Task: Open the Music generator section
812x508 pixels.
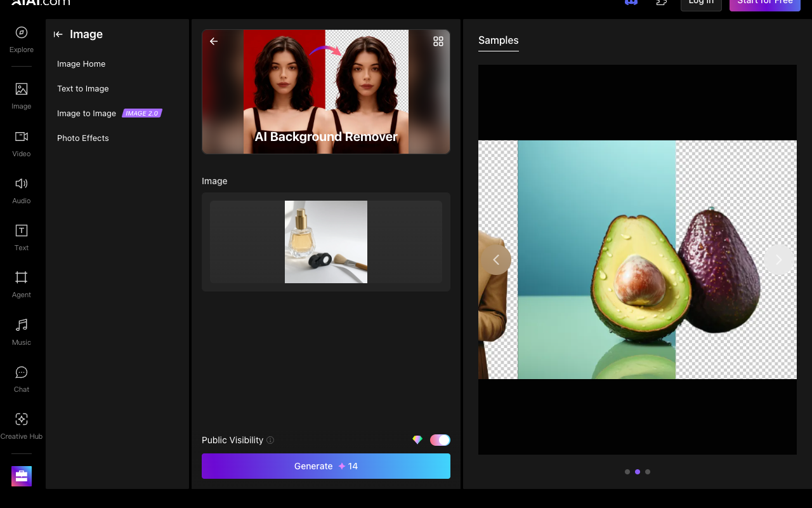Action: (22, 331)
